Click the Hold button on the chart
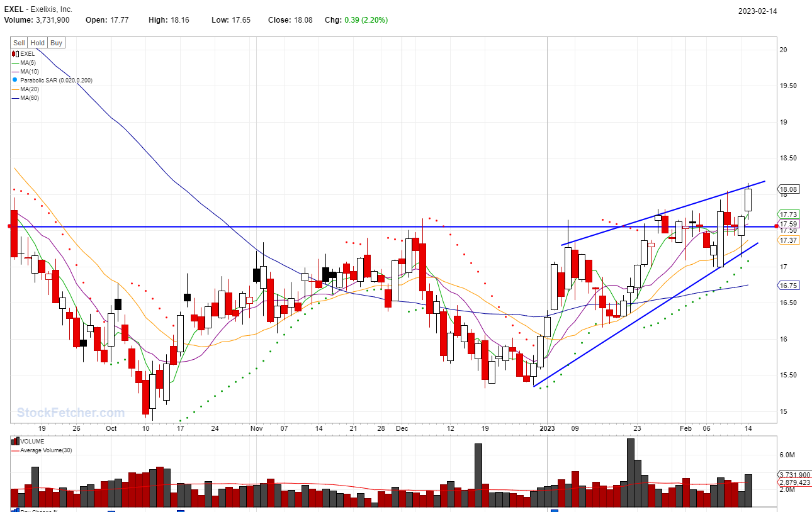 [38, 43]
